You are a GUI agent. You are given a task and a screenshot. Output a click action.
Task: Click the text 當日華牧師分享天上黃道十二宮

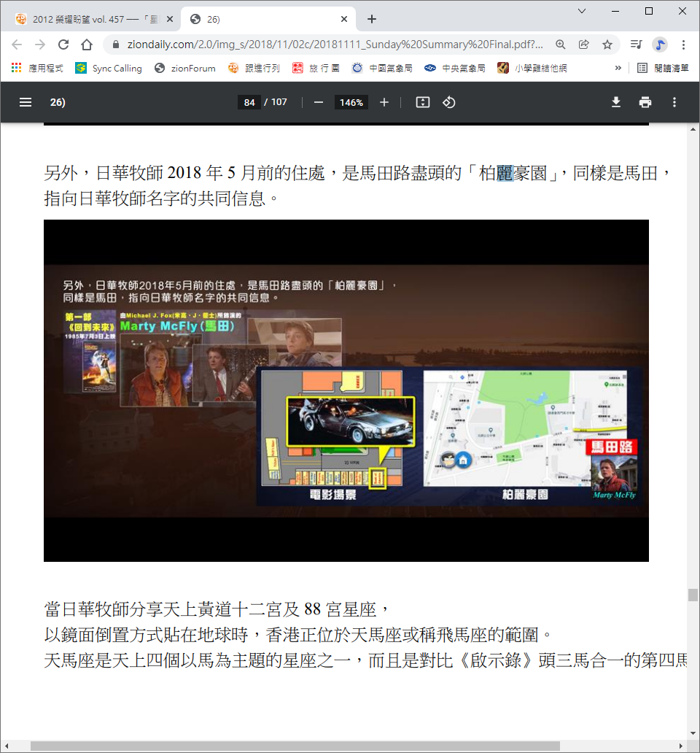coord(163,609)
